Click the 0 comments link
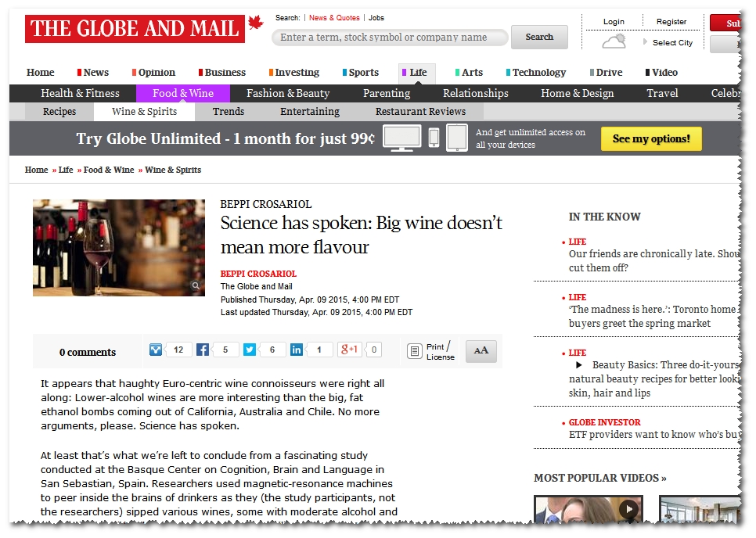The height and width of the screenshot is (538, 756). (88, 352)
